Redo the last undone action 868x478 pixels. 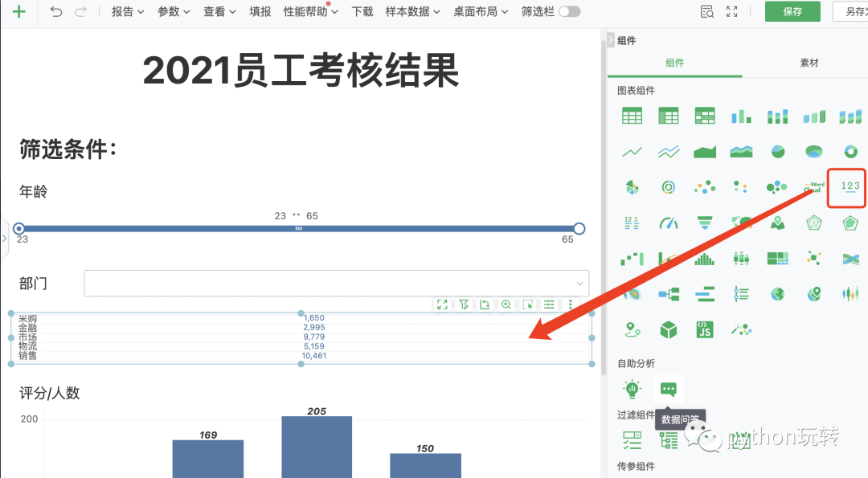coord(81,11)
